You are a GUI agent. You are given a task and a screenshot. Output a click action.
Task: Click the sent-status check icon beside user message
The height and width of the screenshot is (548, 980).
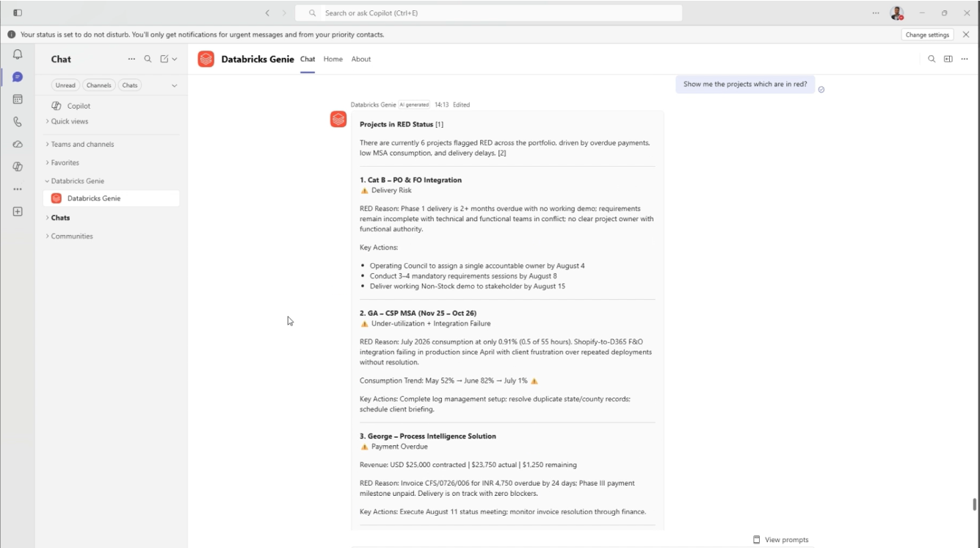click(821, 90)
